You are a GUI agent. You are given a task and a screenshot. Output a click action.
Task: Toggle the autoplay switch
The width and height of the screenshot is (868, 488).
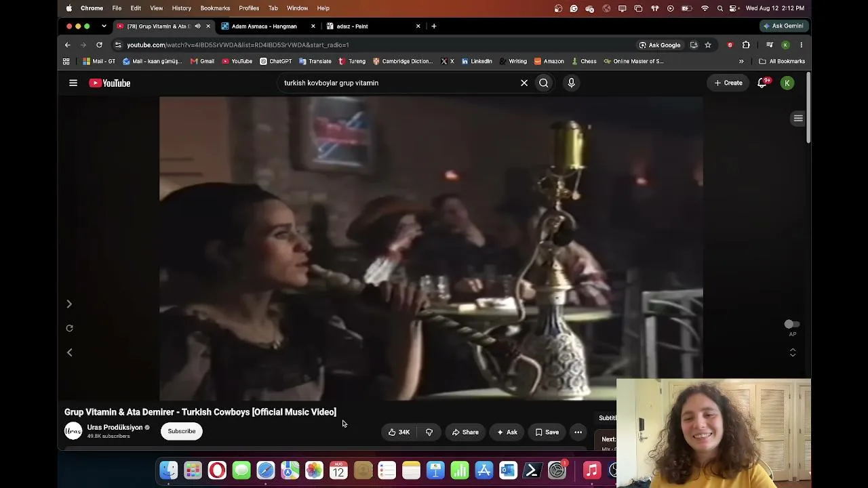[x=791, y=325]
